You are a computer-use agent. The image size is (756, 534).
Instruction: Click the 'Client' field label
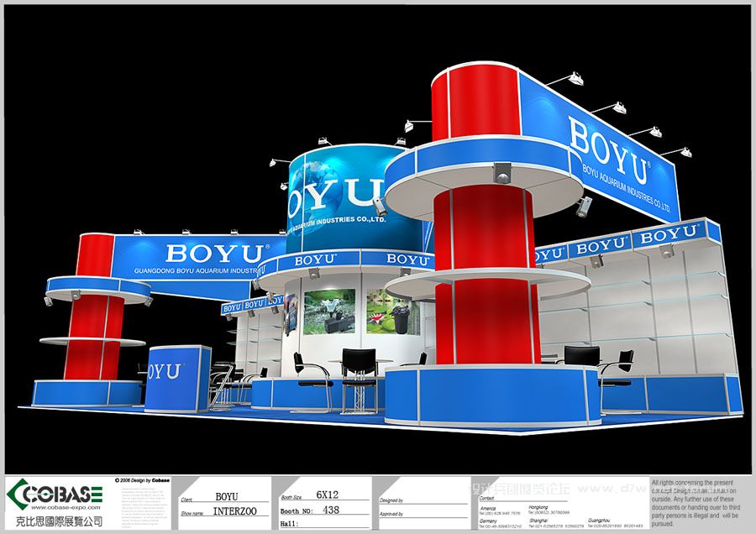coord(186,500)
